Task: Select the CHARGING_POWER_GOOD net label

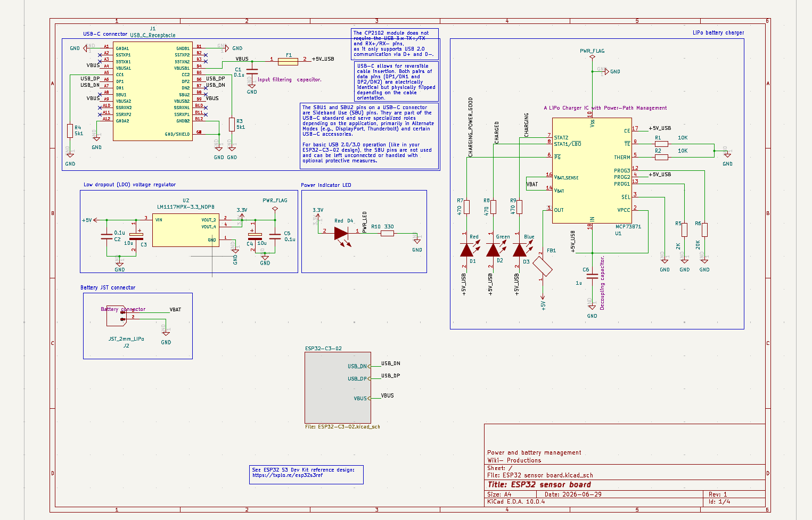Action: [471, 127]
